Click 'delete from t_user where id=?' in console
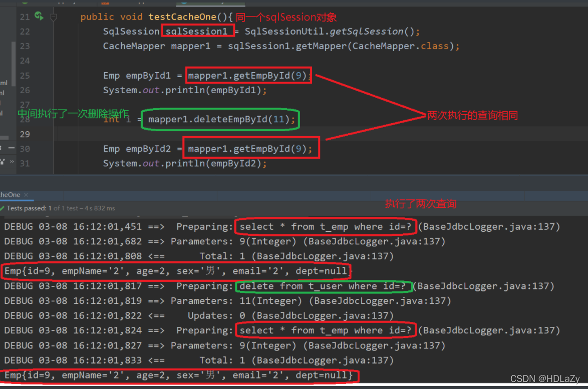This screenshot has height=389, width=588. click(x=323, y=286)
